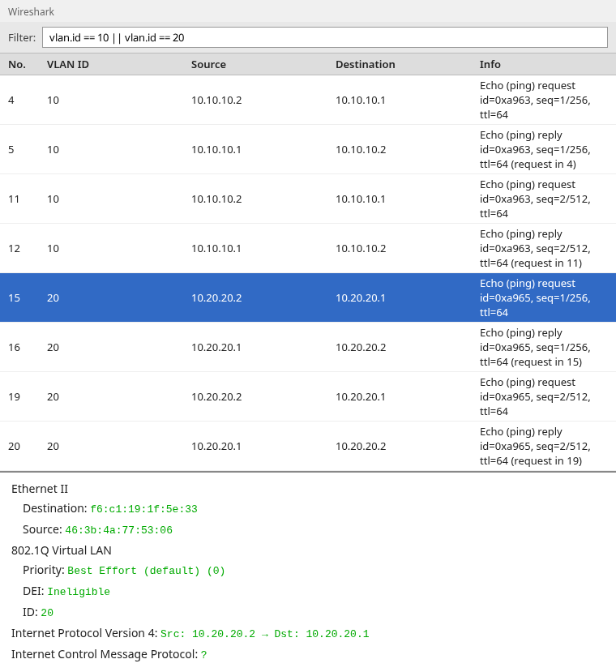Select packet number 5 row
This screenshot has width=616, height=672.
(308, 150)
